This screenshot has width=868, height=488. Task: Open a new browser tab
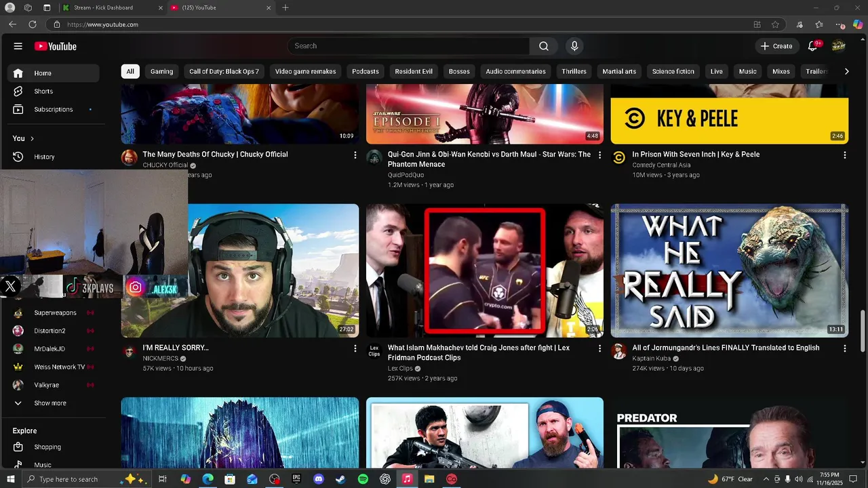[285, 7]
